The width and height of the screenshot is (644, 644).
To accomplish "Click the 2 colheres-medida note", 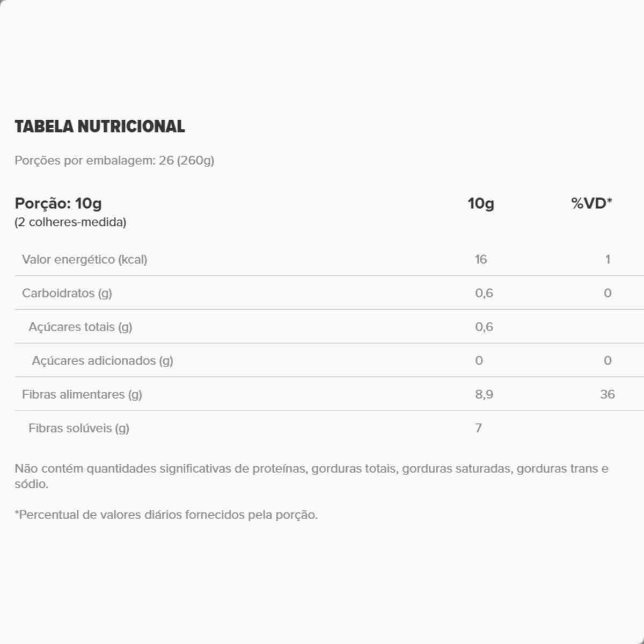I will [x=70, y=222].
